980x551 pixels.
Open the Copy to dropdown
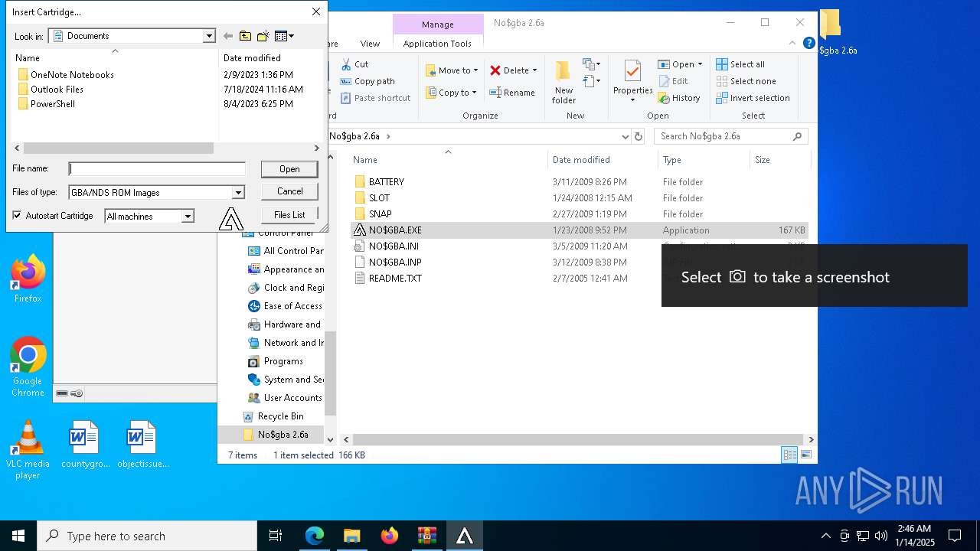pyautogui.click(x=451, y=93)
